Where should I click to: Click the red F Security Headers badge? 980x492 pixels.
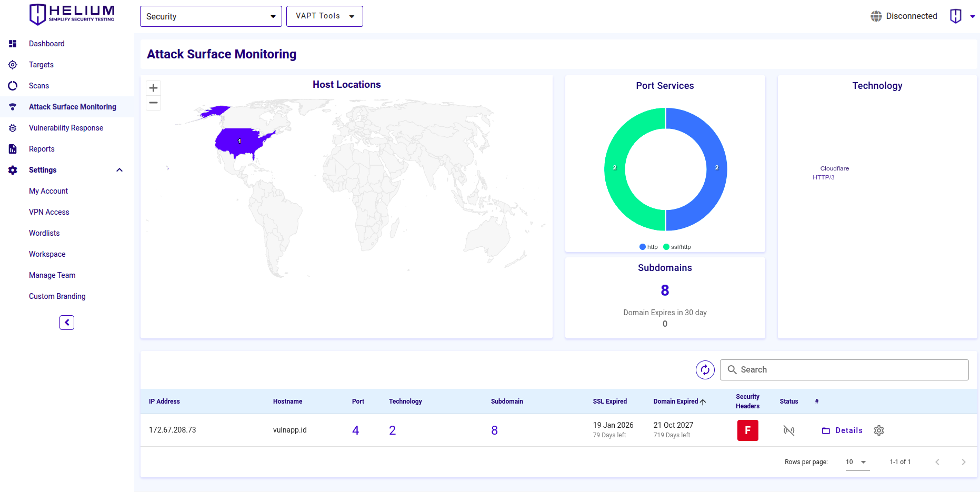tap(747, 430)
